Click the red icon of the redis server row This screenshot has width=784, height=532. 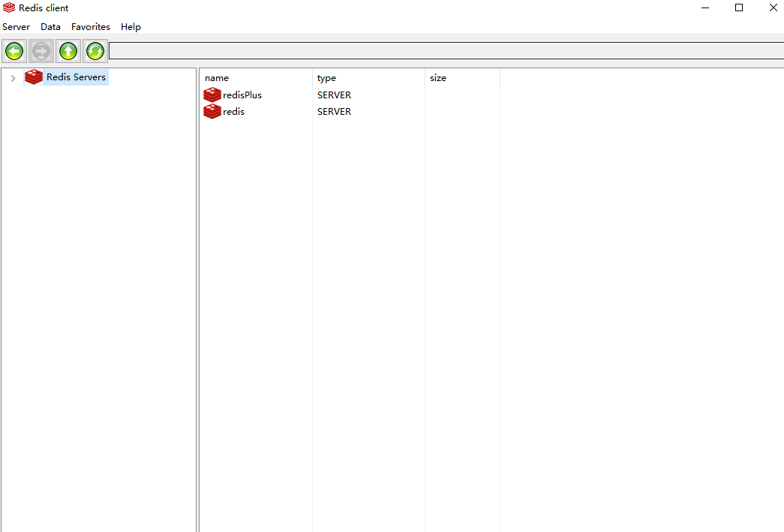click(x=212, y=111)
